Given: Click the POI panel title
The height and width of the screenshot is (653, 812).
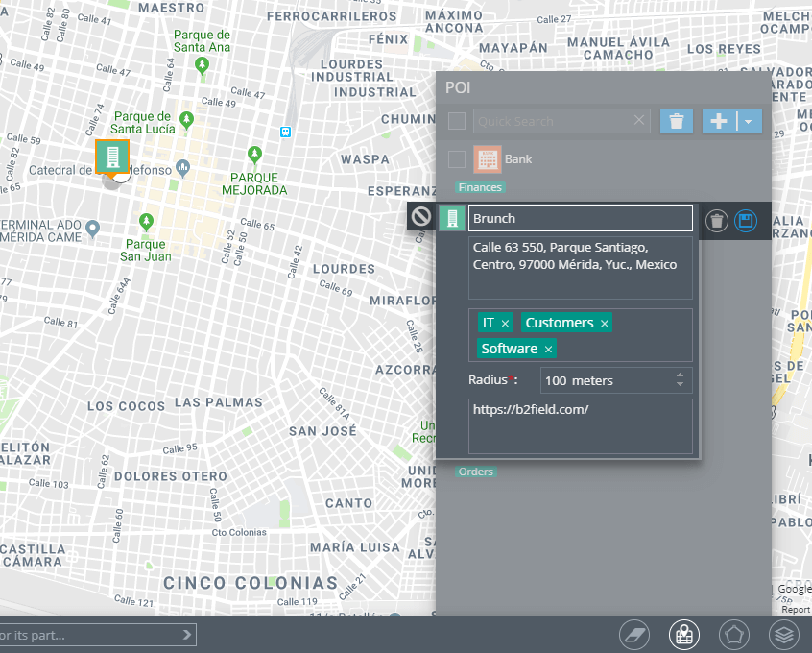Looking at the screenshot, I should coord(458,87).
